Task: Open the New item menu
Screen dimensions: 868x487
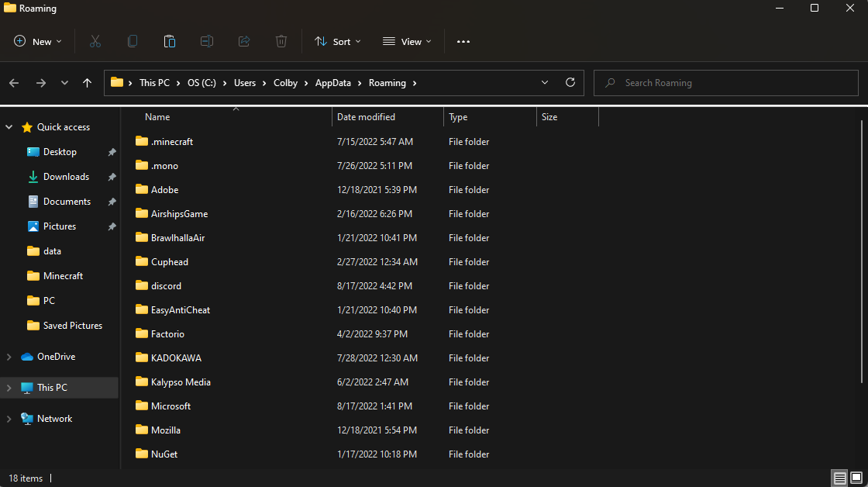Action: [38, 42]
